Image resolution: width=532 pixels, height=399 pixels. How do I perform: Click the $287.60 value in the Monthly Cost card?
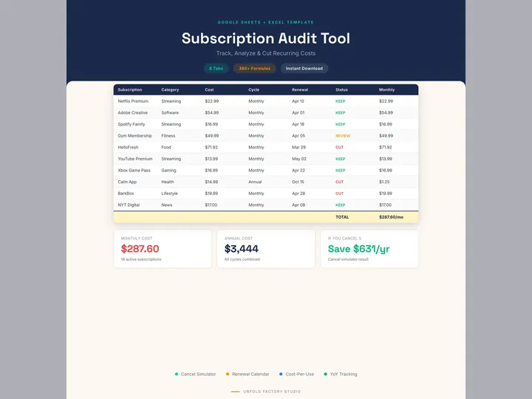coord(140,249)
